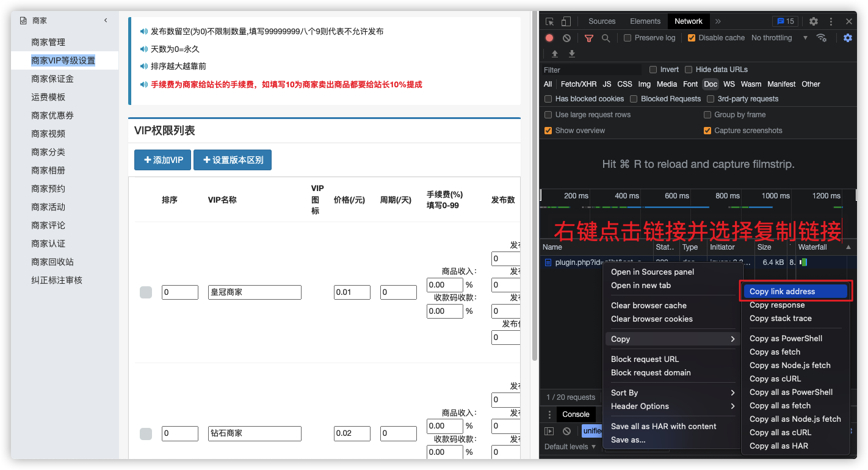Open 商家优惠券 sidebar link
868x470 pixels.
(x=52, y=115)
